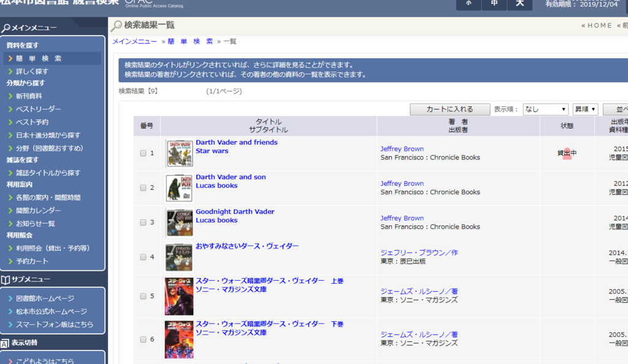
Task: Open title おやすみなさいダース・ヴェイダー
Action: (247, 246)
